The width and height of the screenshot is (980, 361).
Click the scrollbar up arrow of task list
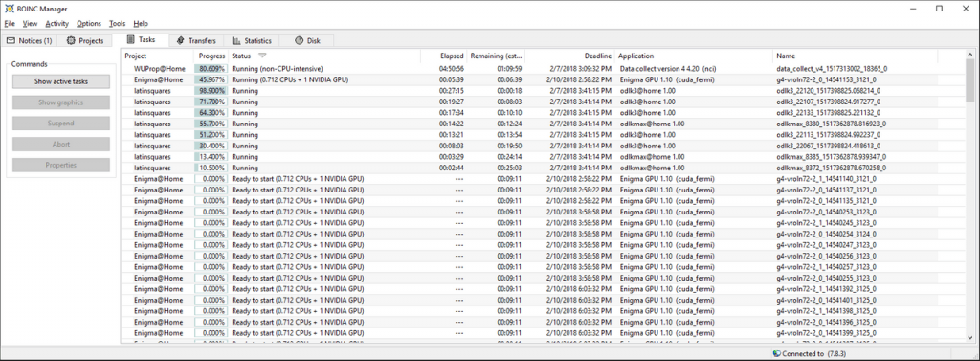(969, 55)
